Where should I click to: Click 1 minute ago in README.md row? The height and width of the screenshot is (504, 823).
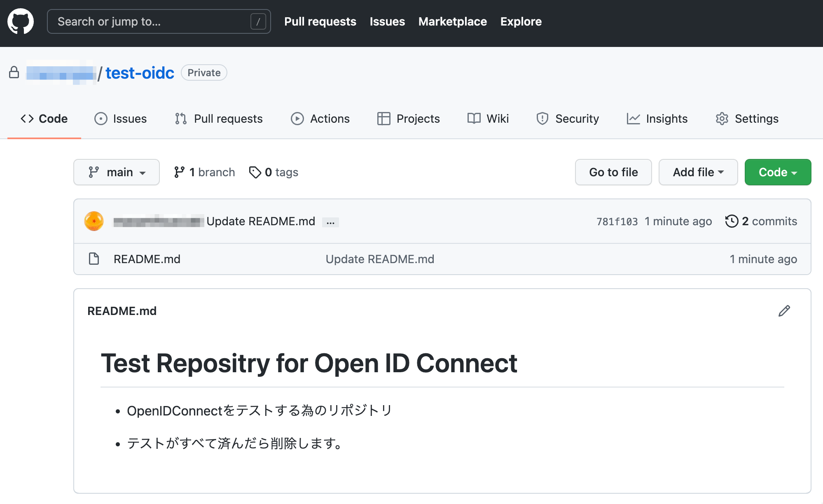pos(763,259)
